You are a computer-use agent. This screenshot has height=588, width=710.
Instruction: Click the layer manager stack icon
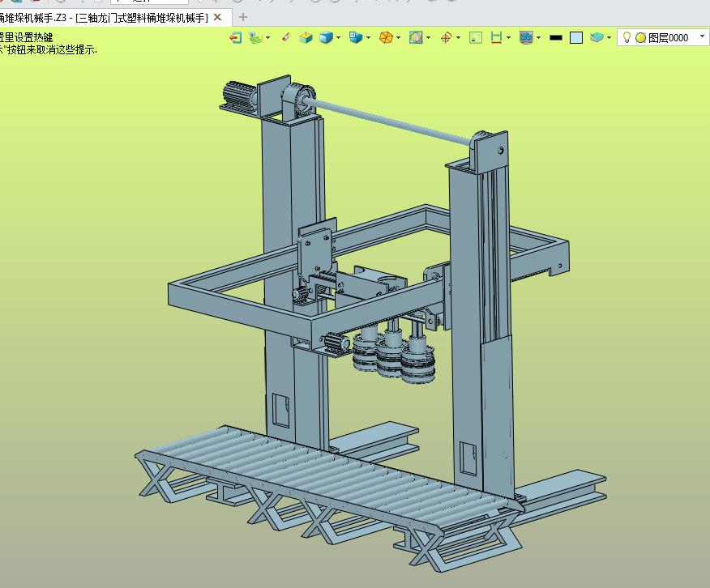pos(597,37)
